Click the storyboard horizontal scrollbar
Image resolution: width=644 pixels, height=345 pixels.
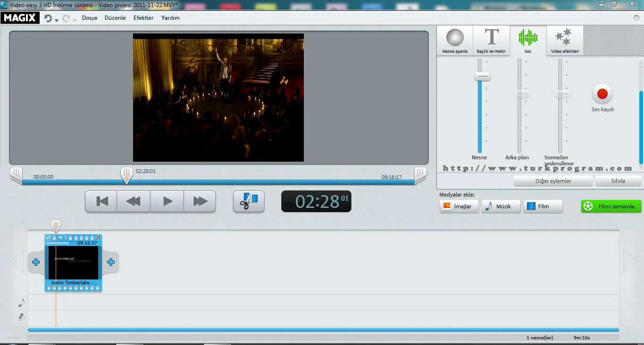click(323, 330)
